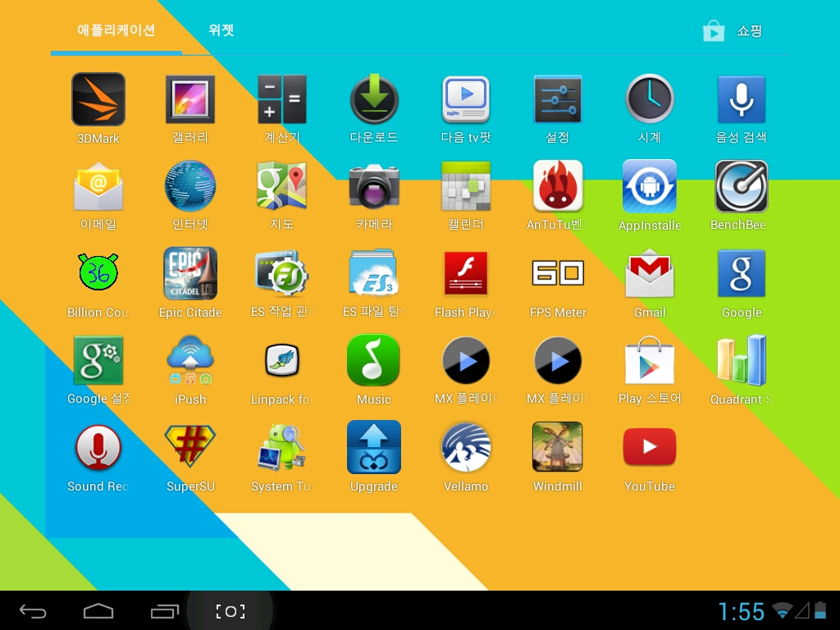Screen dimensions: 840x630
Task: Open the Recent apps button
Action: pos(164,611)
